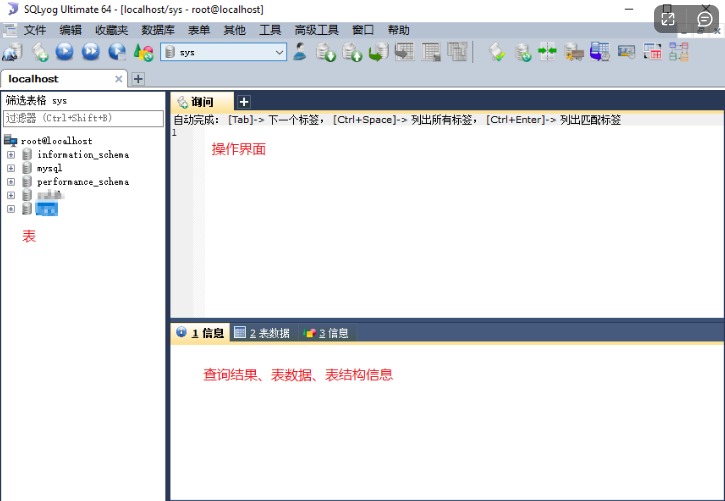Click into the SQL query editor line 1
725x501 pixels.
(x=462, y=133)
